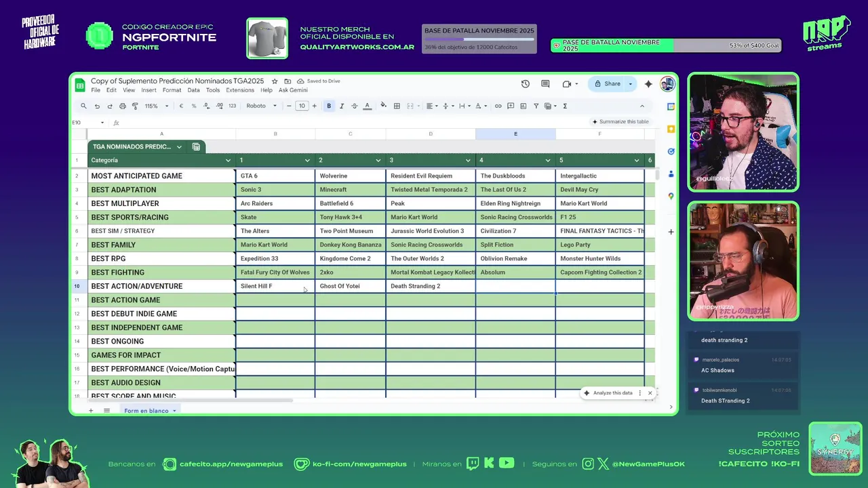Decrease font size with minus

click(289, 106)
